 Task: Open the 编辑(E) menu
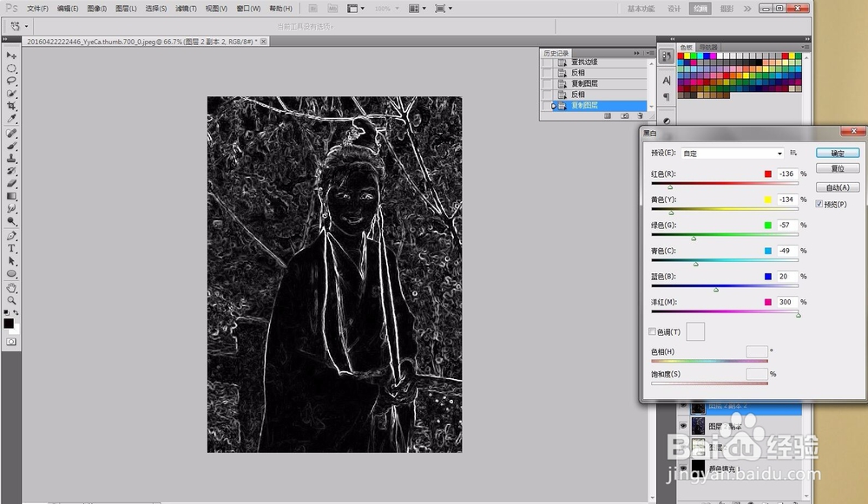68,9
